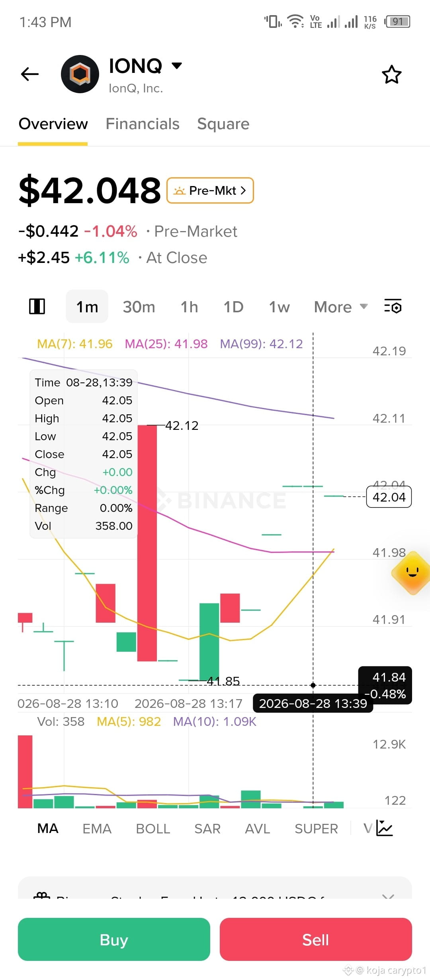Select the 30m chart interval
Screen dimensions: 430x980
point(139,307)
